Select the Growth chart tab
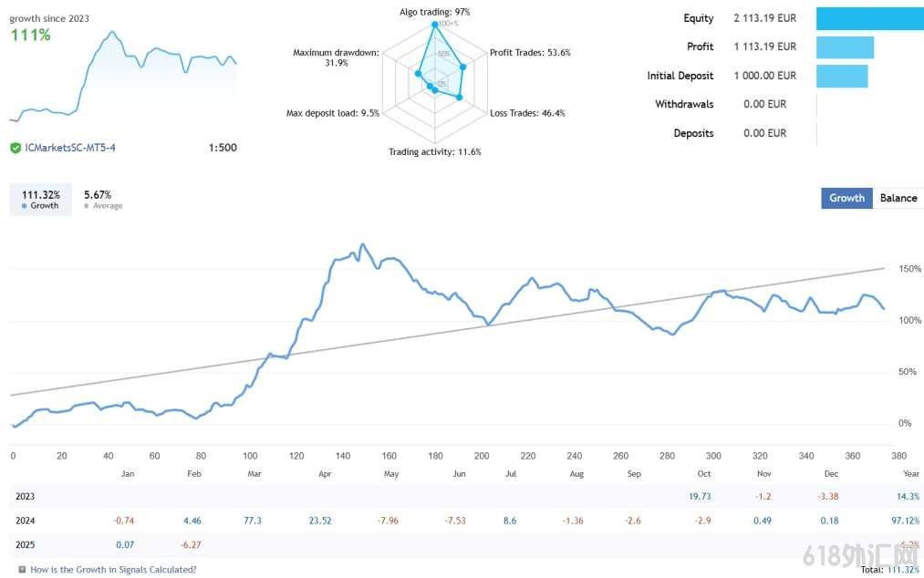 tap(846, 198)
